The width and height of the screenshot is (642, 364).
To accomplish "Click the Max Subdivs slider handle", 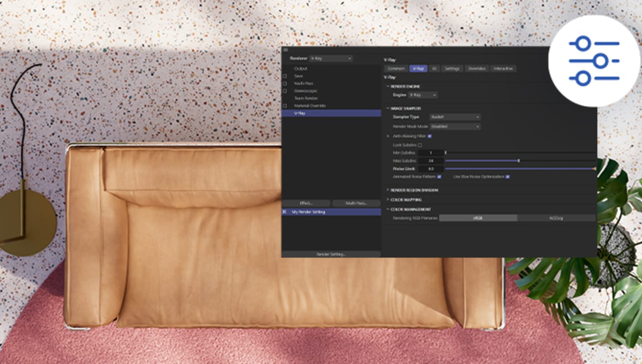I will pos(519,161).
